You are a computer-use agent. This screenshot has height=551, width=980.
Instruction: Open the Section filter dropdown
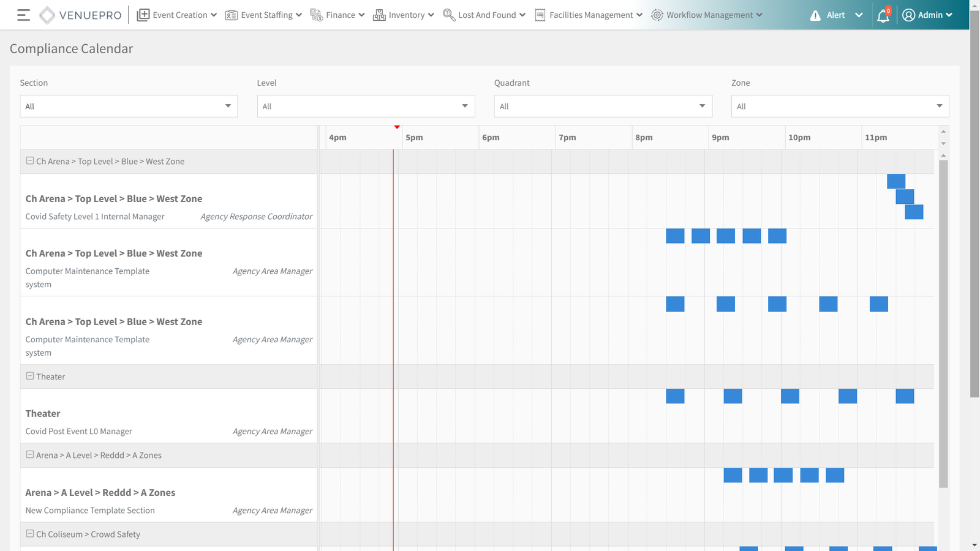pyautogui.click(x=129, y=106)
